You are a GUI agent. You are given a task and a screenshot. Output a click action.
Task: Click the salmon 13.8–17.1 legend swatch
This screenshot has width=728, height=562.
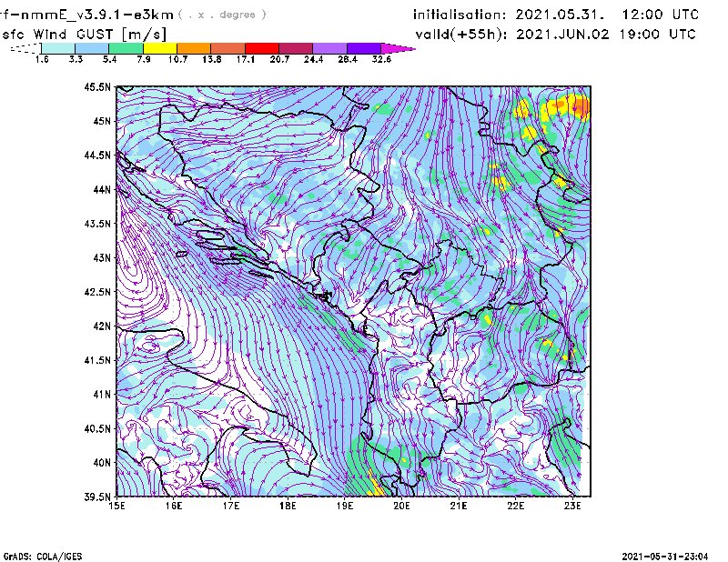pos(228,48)
